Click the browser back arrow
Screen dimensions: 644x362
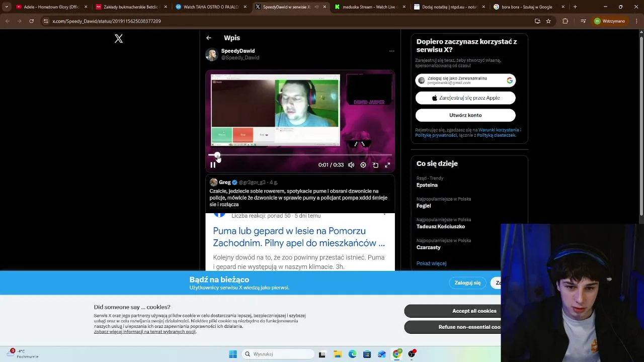[7, 21]
